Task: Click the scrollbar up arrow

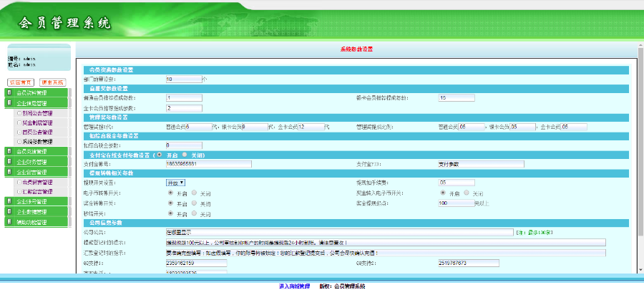Action: 640,44
